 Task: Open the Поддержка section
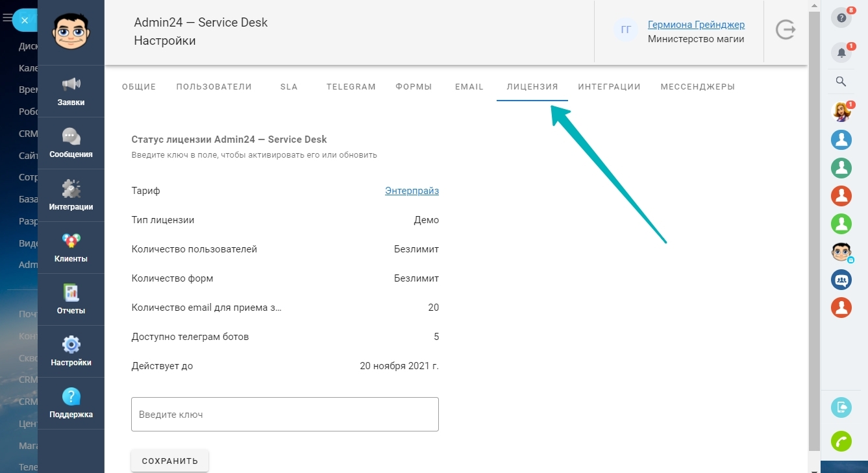(x=71, y=403)
